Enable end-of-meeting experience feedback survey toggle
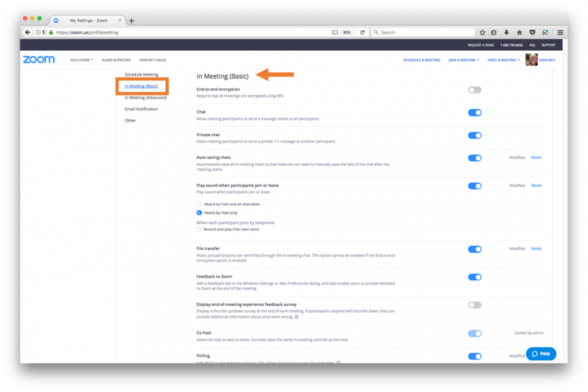588x392 pixels. coord(474,305)
